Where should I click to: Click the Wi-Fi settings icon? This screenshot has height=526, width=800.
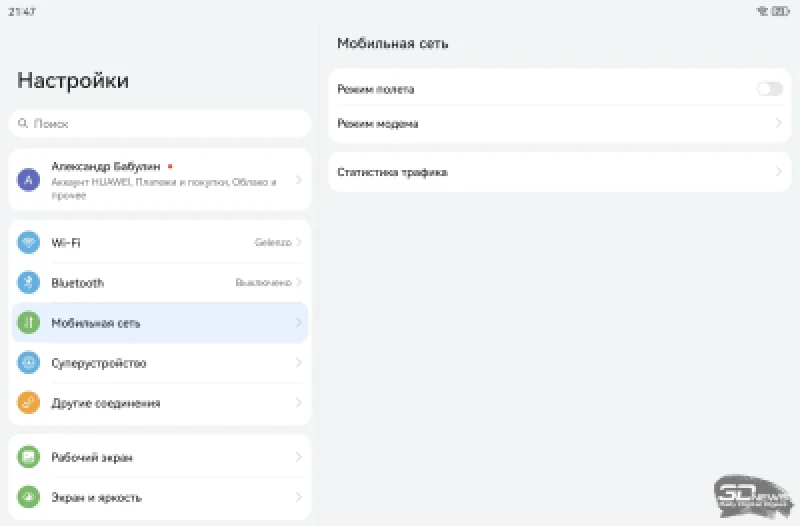pos(29,243)
